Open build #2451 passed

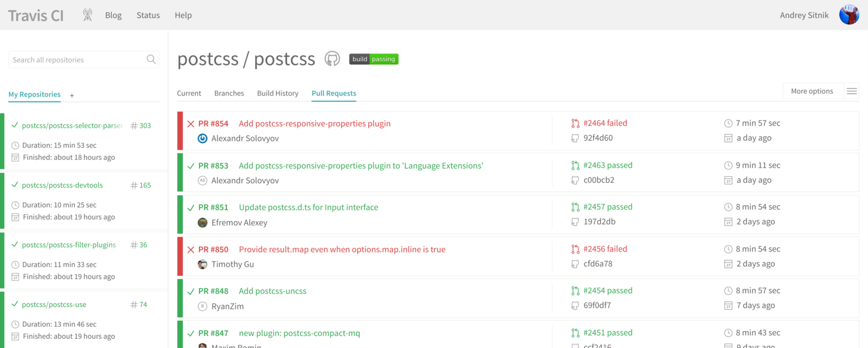[608, 332]
